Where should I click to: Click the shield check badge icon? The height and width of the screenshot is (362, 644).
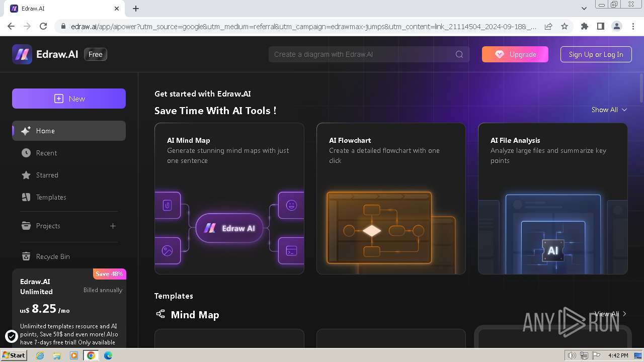click(x=11, y=336)
